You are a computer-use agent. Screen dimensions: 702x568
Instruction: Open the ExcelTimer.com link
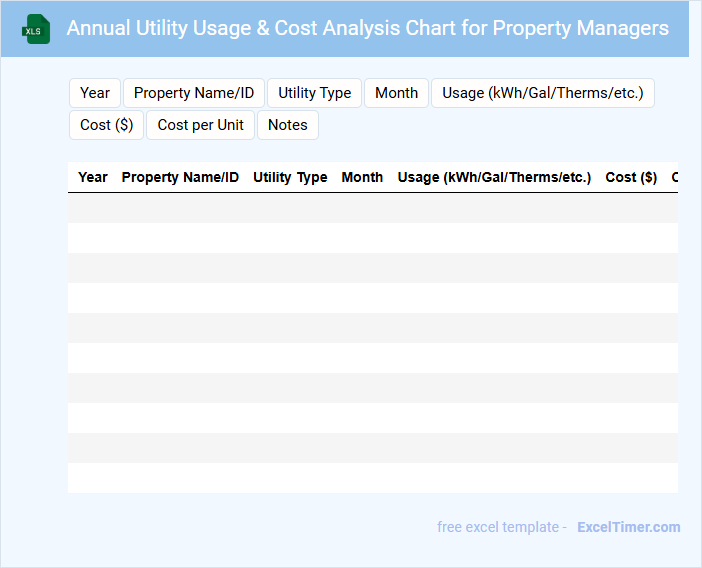click(x=628, y=527)
